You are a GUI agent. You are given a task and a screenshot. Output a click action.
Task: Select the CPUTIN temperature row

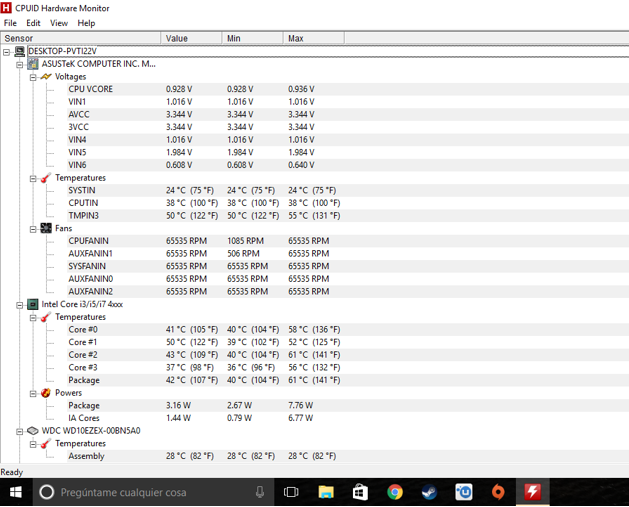coord(348,203)
